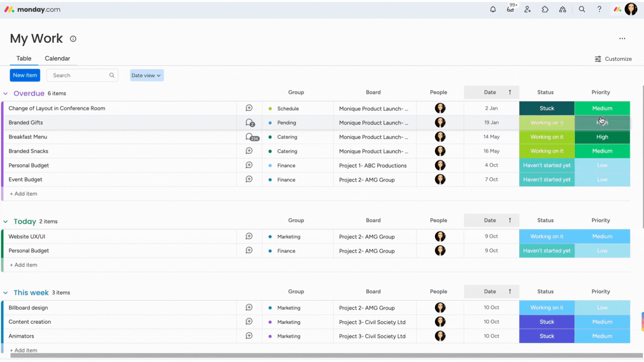Click Add item under This week group

pos(23,350)
